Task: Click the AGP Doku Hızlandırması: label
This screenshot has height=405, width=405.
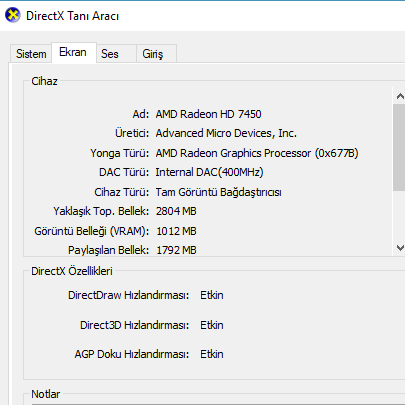Action: coord(132,354)
